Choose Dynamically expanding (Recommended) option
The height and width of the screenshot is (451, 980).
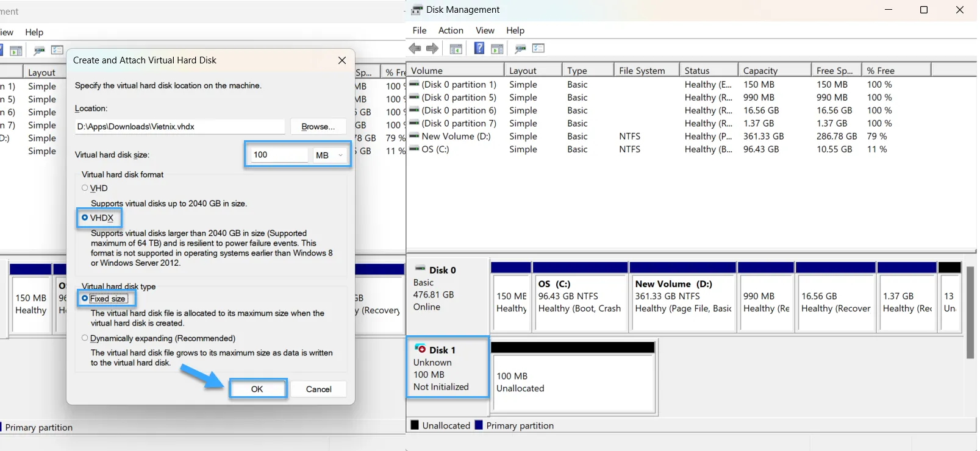point(85,338)
